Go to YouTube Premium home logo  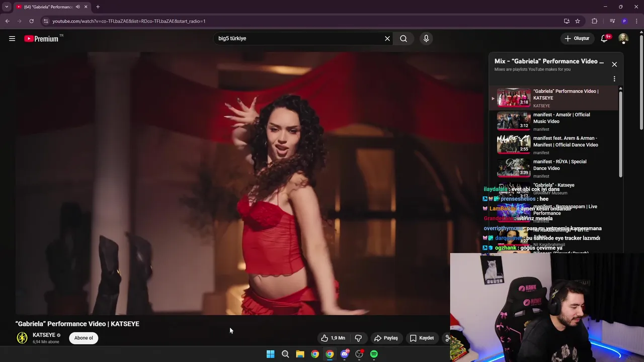42,39
